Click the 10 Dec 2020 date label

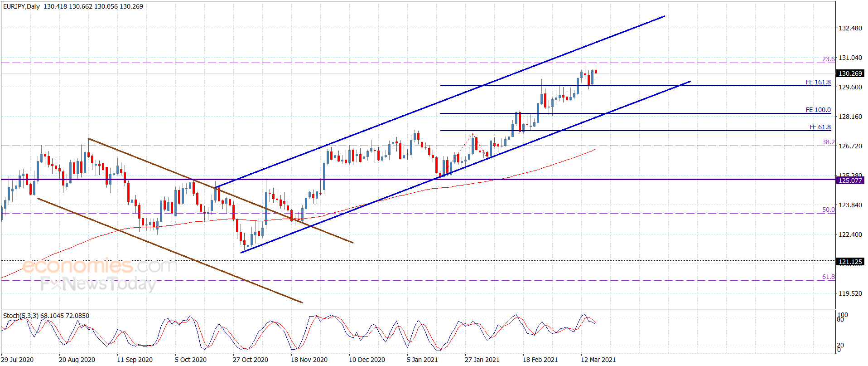click(367, 360)
